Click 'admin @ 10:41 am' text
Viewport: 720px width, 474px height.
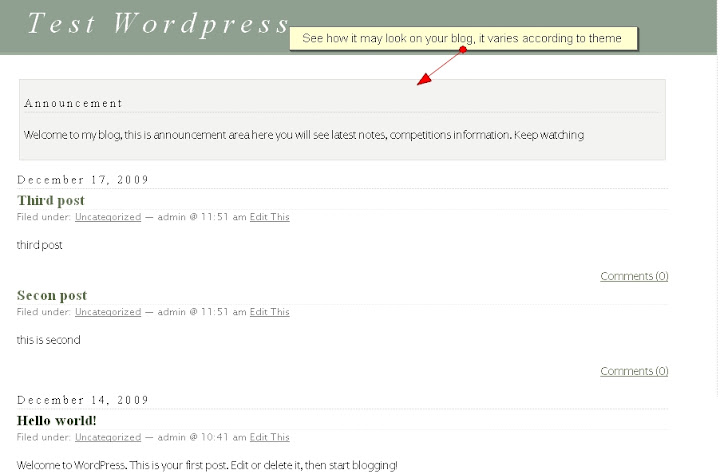[x=202, y=438]
